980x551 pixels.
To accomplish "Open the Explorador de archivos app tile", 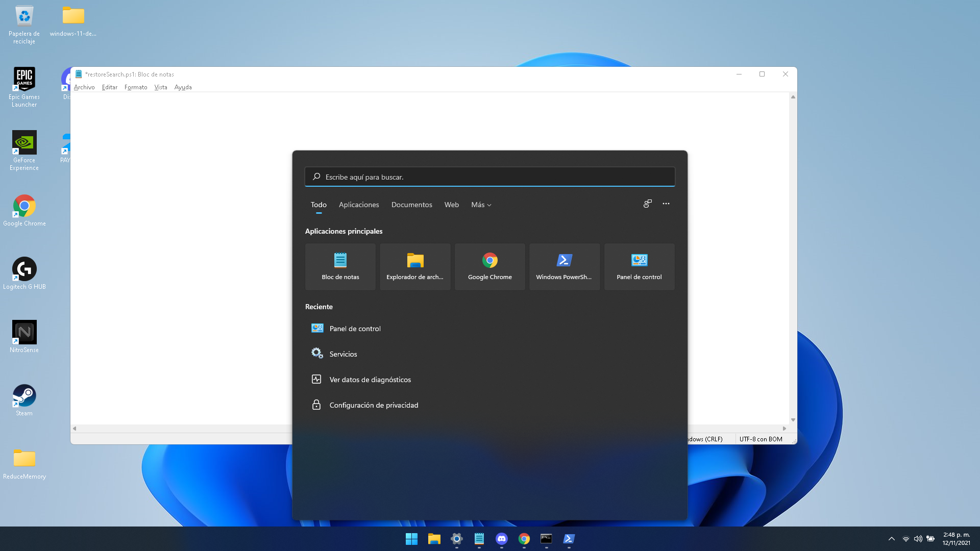I will [415, 266].
